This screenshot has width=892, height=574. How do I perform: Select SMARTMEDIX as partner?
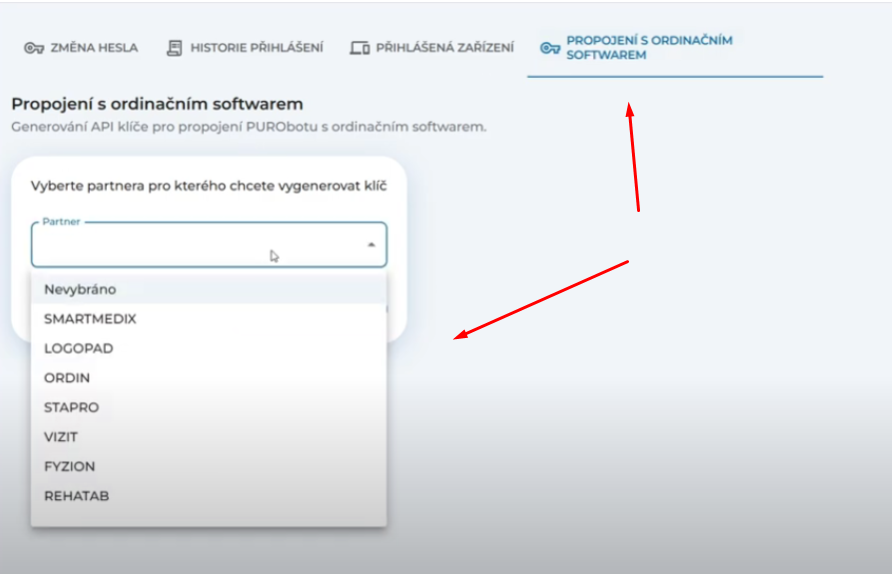click(209, 319)
